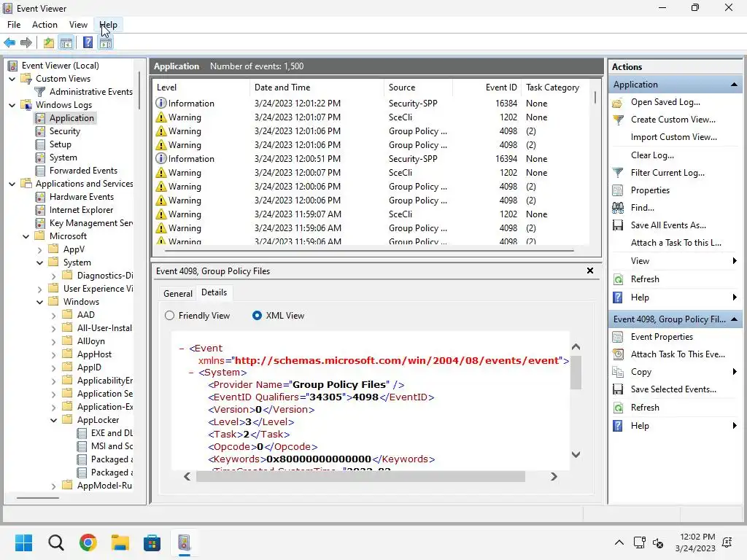Image resolution: width=747 pixels, height=560 pixels.
Task: Click the Forward arrow toolbar icon
Action: (26, 43)
